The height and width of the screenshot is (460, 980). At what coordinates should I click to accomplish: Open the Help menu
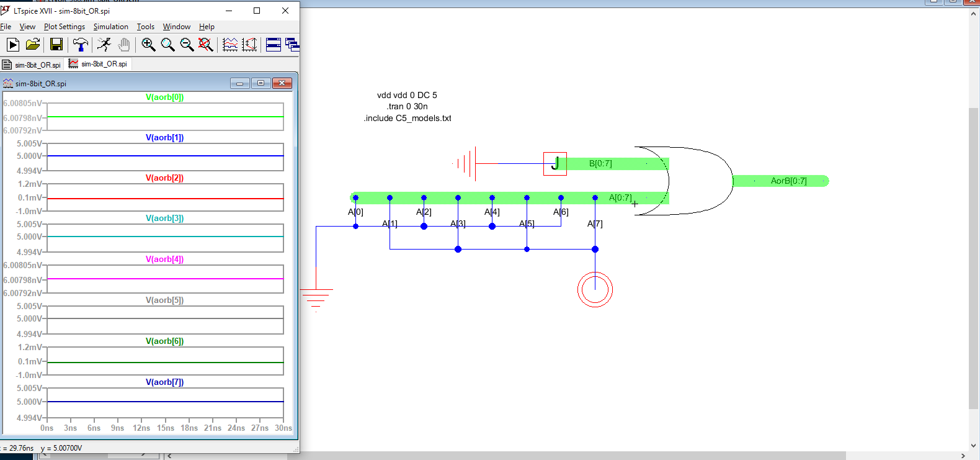click(x=207, y=27)
